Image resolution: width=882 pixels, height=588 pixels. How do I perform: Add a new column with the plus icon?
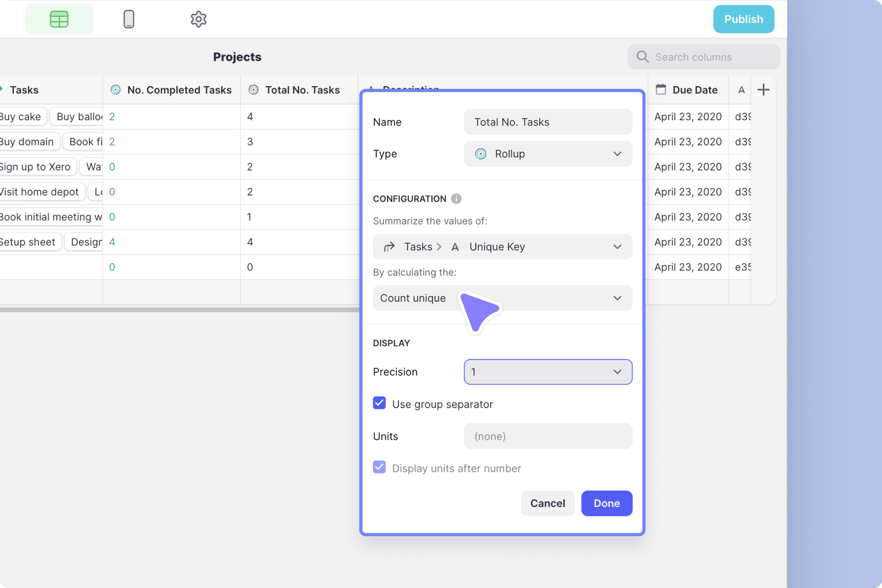[x=763, y=90]
